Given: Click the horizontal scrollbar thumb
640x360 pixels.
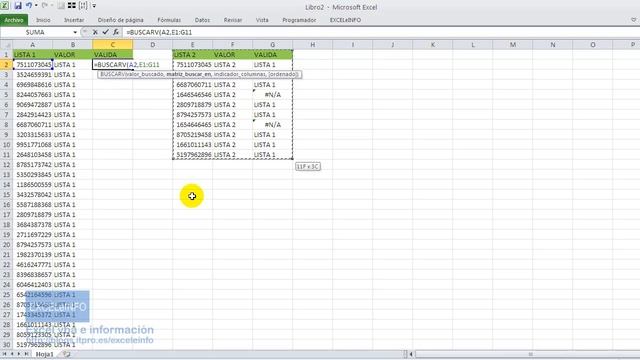Looking at the screenshot, I should [x=531, y=354].
